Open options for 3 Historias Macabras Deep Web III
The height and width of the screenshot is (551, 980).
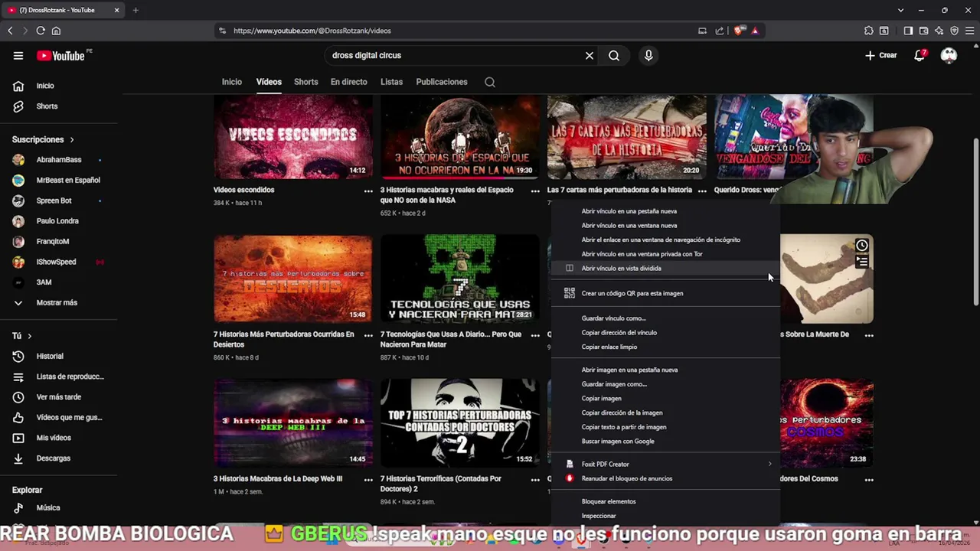tap(368, 479)
